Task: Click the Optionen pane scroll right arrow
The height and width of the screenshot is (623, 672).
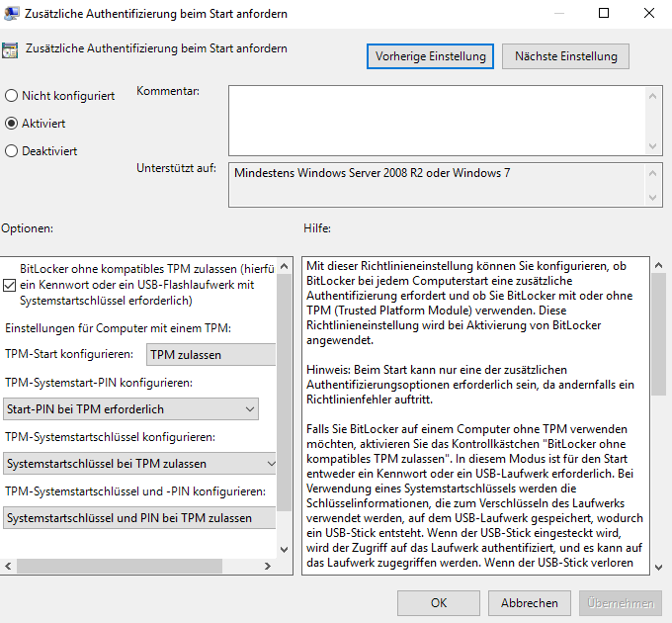Action: (268, 566)
